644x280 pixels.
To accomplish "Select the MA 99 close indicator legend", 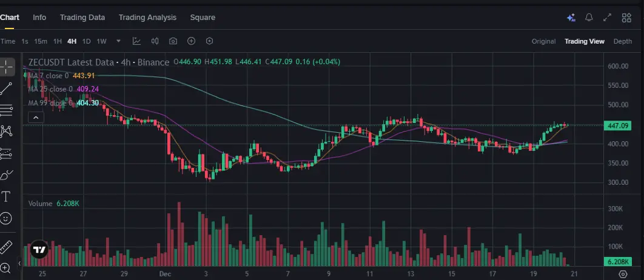I will [x=63, y=102].
